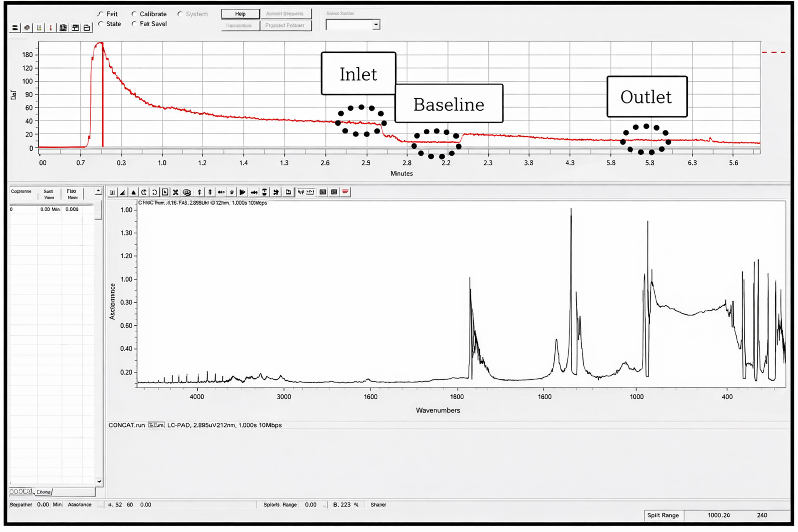Screen dimensions: 798x532
Task: Open the combo box dropdown arrow at top
Action: [x=376, y=24]
